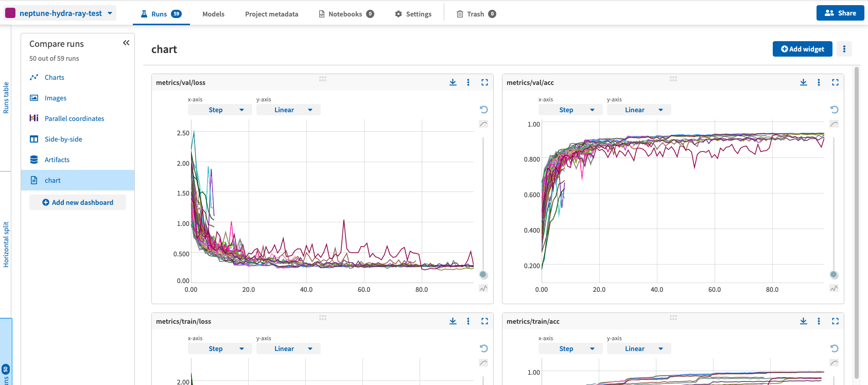Expand metrics/val/acc chart to fullscreen

835,82
